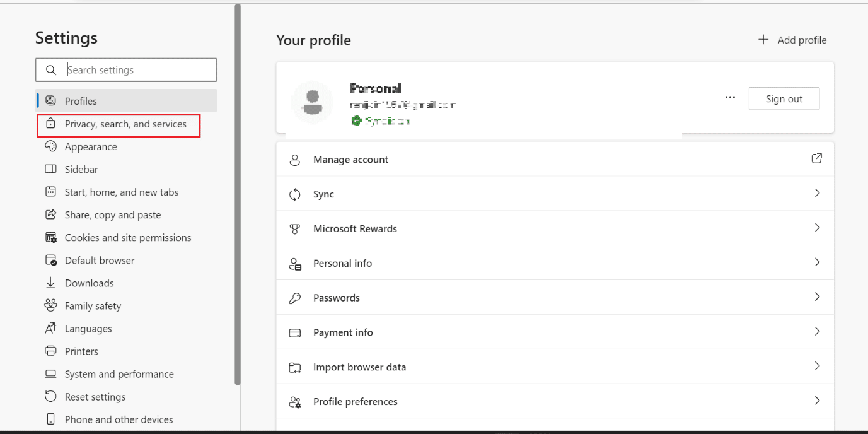
Task: Open Privacy, search, and services via its lock icon
Action: (51, 124)
